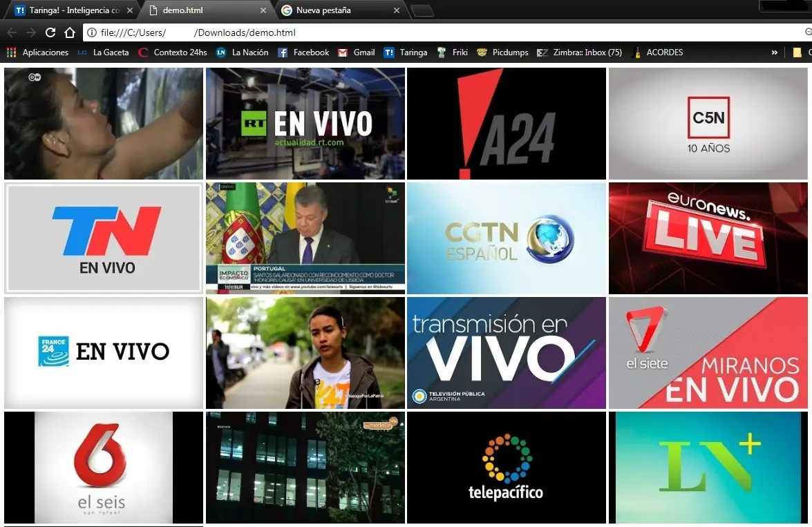The image size is (812, 527).
Task: Click the browser forward arrow
Action: tap(31, 32)
